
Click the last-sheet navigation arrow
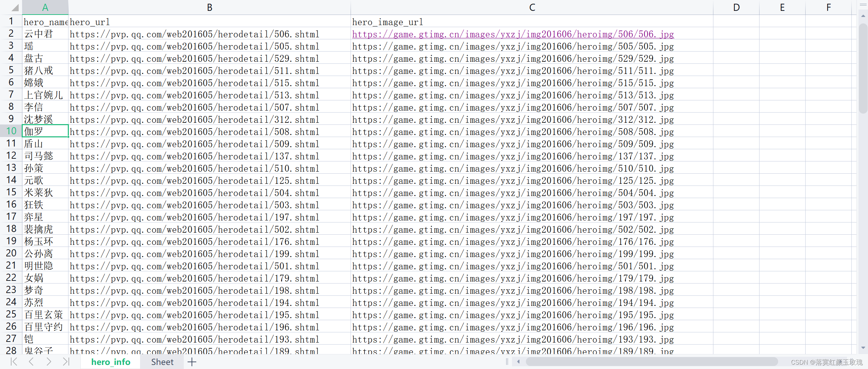coord(66,362)
